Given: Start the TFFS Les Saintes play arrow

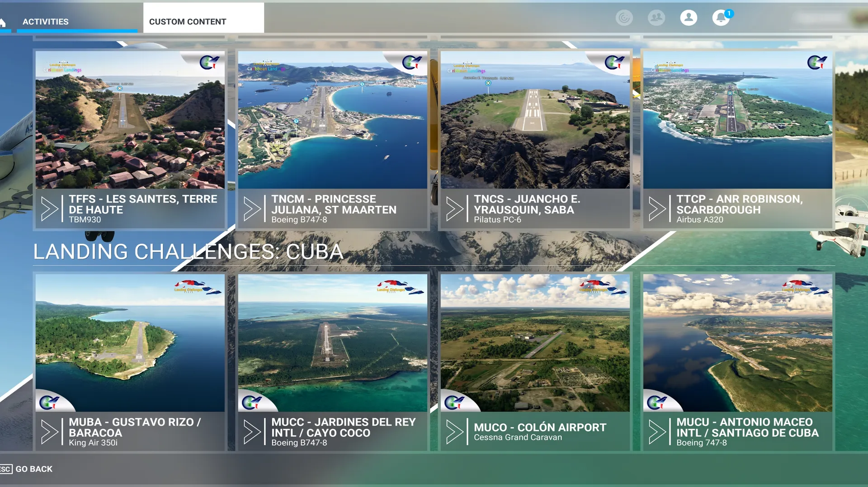Looking at the screenshot, I should 49,209.
